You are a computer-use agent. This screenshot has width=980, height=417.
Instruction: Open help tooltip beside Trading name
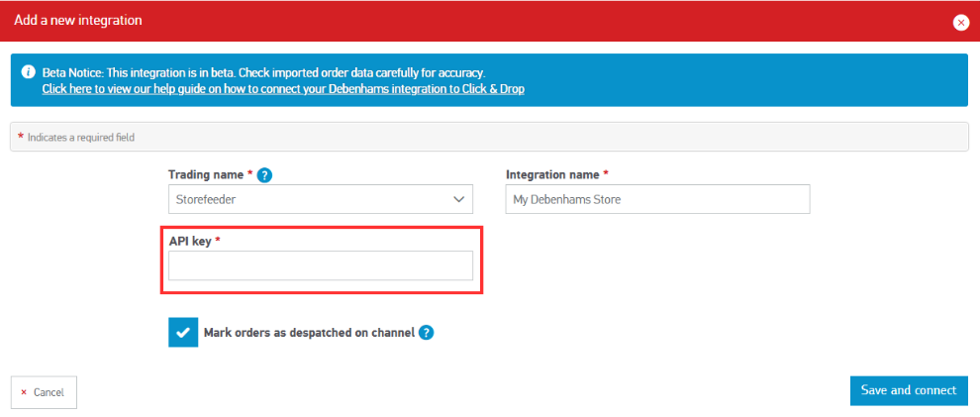[264, 175]
